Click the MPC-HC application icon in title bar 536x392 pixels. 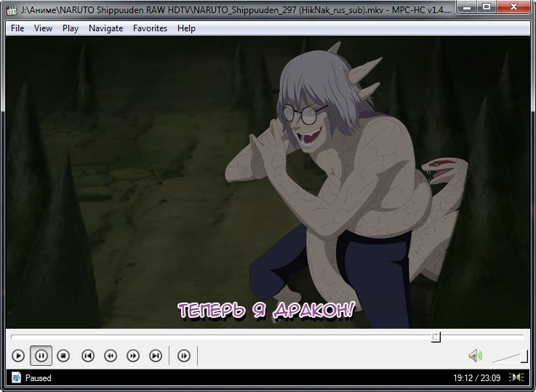[12, 9]
